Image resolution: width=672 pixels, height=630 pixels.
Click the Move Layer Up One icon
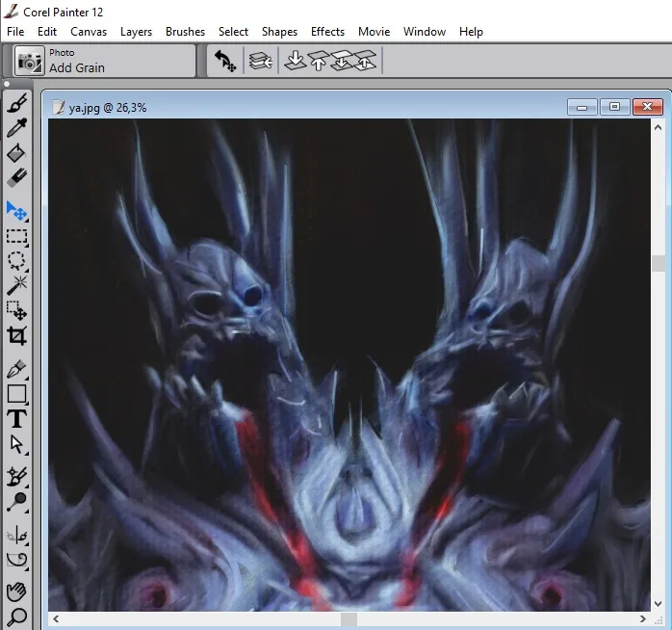[x=365, y=60]
